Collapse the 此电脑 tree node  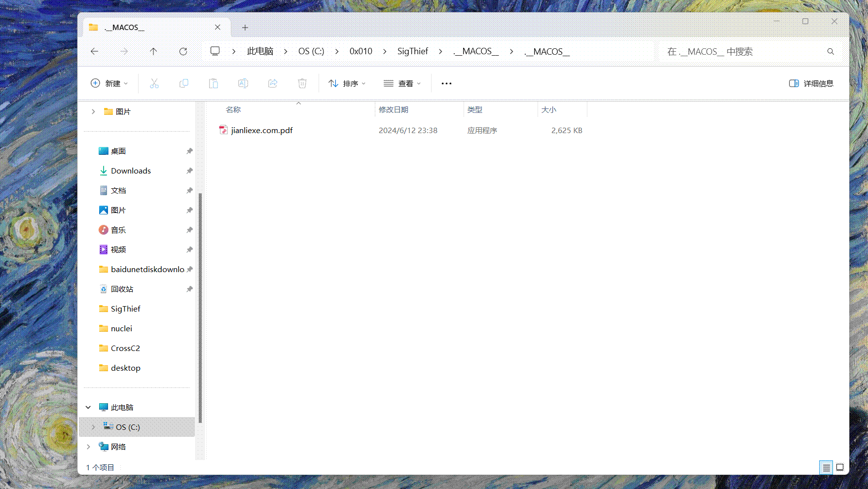(x=88, y=407)
